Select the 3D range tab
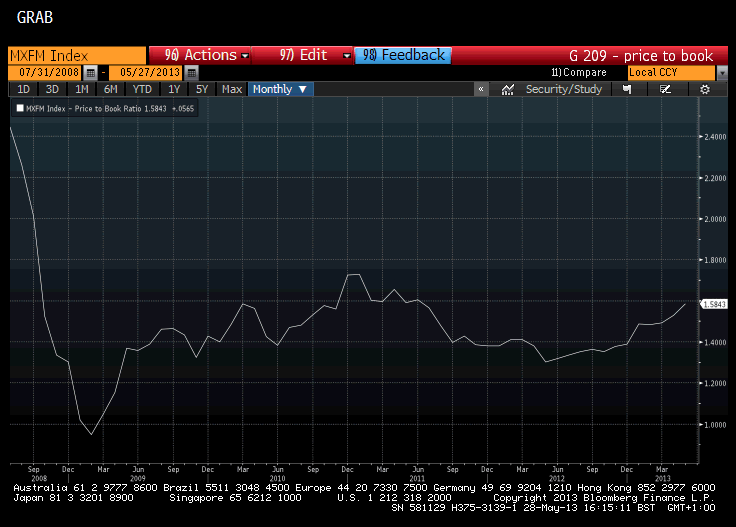The height and width of the screenshot is (527, 736). click(x=52, y=89)
